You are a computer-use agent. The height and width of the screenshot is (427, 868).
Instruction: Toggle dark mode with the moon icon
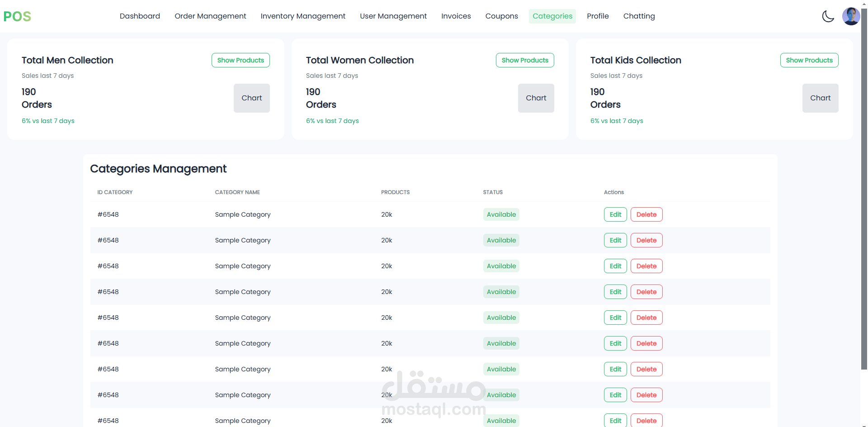click(x=828, y=16)
